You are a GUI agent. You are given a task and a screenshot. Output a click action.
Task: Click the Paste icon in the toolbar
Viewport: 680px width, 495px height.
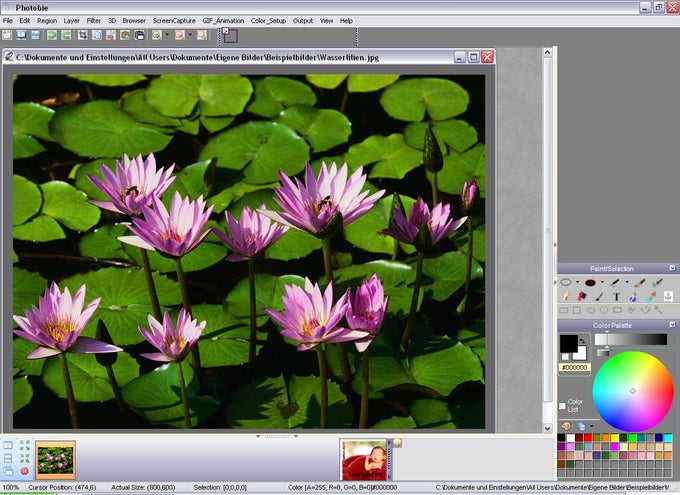[x=125, y=35]
